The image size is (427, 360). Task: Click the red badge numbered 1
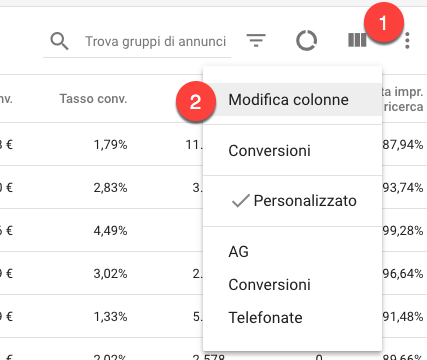(x=384, y=22)
